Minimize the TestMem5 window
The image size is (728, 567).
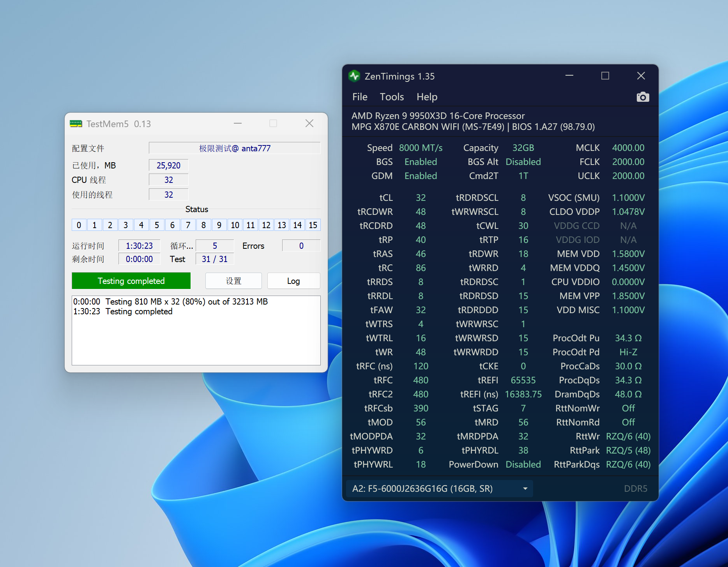point(238,123)
